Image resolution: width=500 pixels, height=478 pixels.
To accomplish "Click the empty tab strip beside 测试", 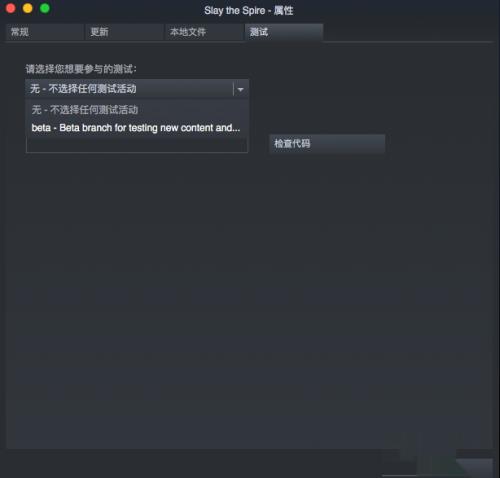I will (408, 32).
